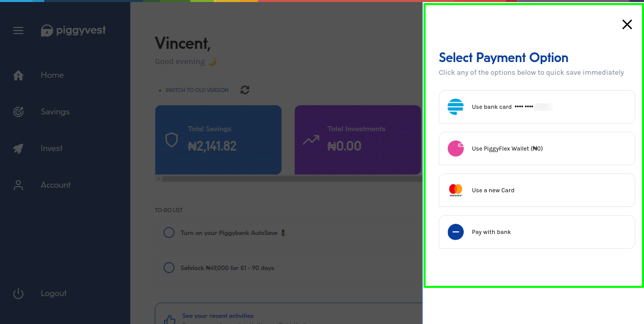Viewport: 644px width, 324px height.
Task: Click the Mastercard icon for new card
Action: click(x=455, y=190)
